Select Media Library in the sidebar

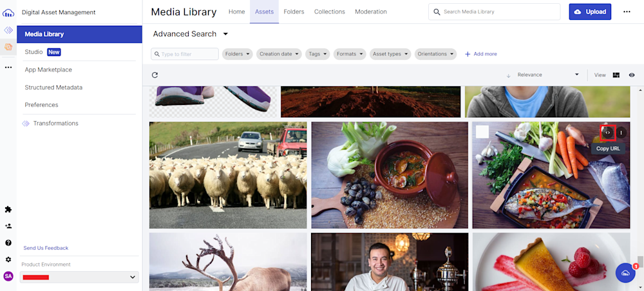[79, 34]
